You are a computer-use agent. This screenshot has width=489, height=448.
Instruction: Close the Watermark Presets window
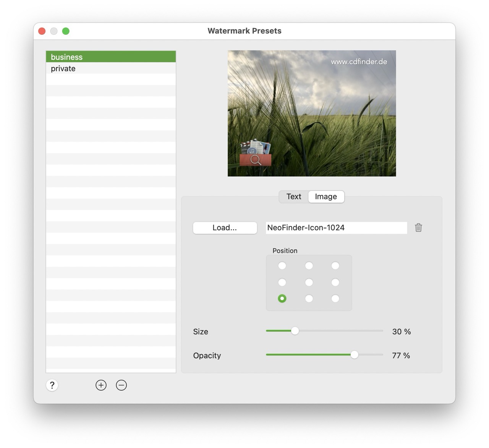(x=42, y=31)
